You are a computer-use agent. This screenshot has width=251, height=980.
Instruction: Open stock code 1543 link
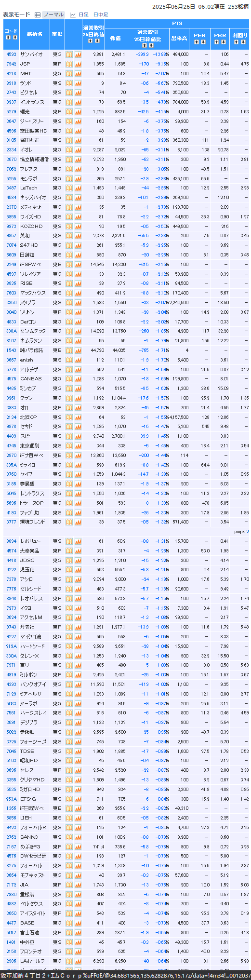(x=11, y=350)
